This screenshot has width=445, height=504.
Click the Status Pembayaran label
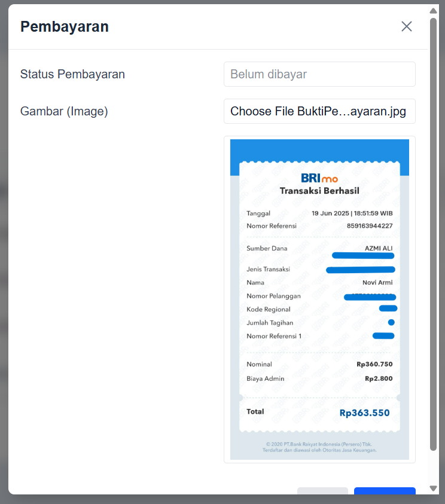coord(72,74)
